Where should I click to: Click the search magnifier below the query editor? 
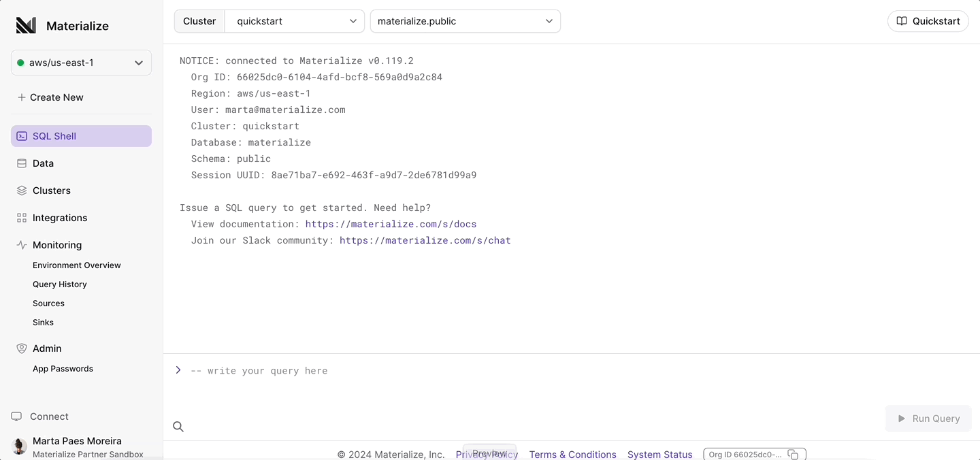click(178, 427)
